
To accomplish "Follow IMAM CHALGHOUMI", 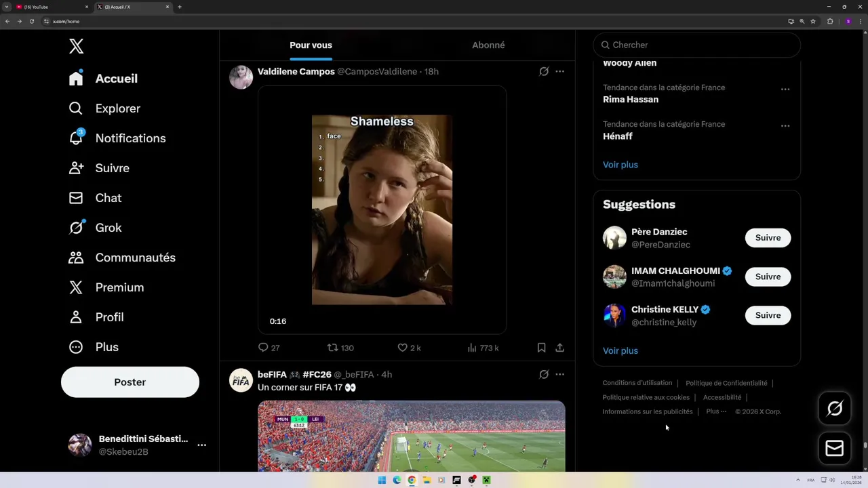I will tap(768, 277).
